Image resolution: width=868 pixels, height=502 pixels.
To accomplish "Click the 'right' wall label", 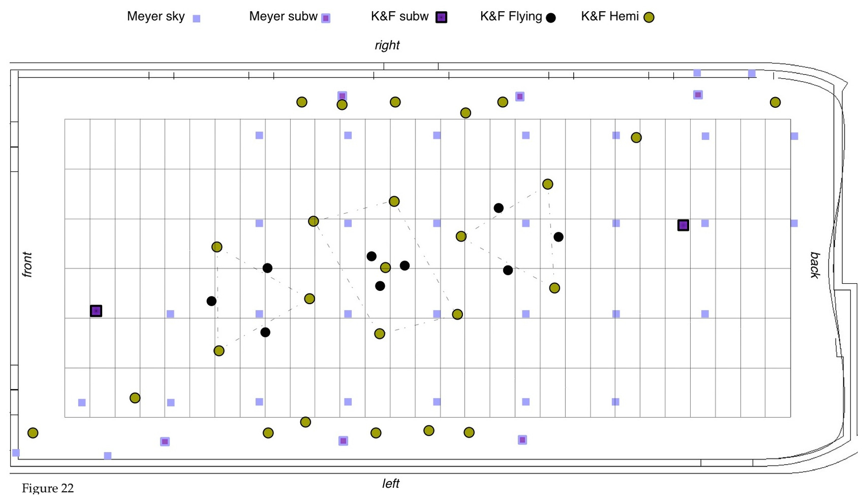I will coord(387,45).
